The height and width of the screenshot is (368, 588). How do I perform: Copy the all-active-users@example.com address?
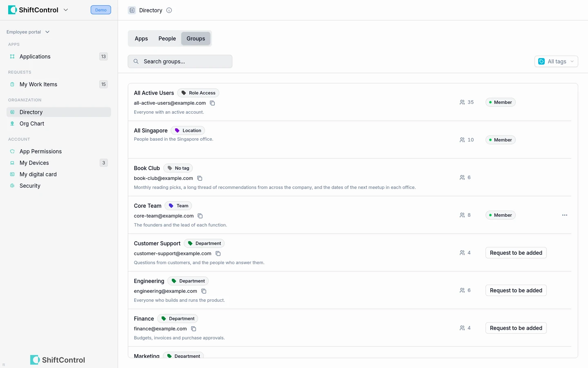click(212, 103)
